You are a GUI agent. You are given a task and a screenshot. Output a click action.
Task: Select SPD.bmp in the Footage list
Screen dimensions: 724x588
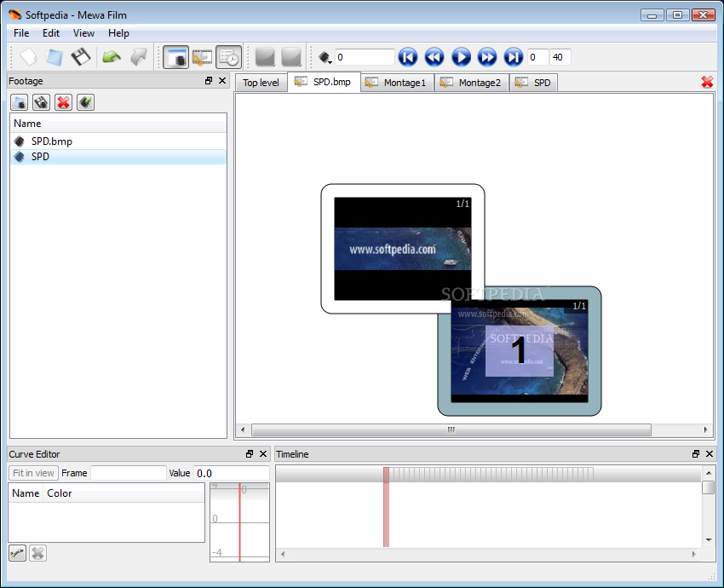tap(118, 141)
